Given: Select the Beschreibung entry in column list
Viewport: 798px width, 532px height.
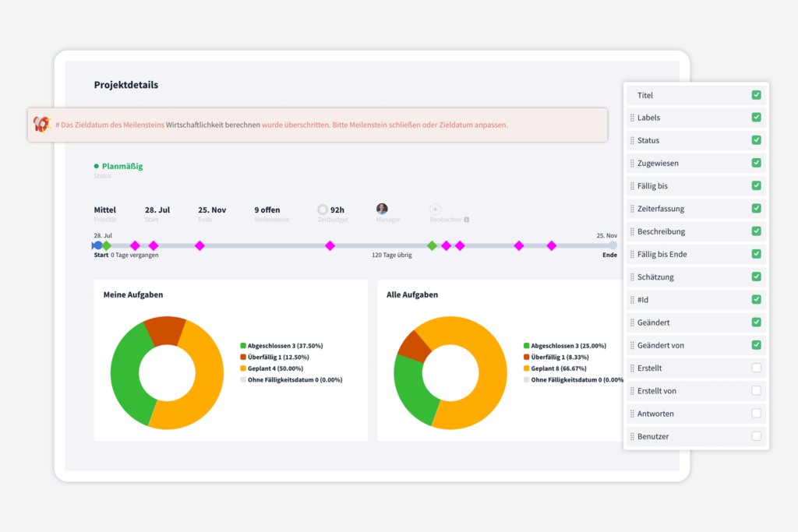Looking at the screenshot, I should click(661, 231).
